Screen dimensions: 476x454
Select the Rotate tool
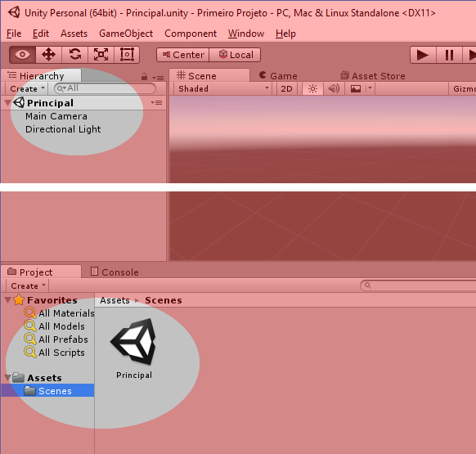click(x=75, y=55)
